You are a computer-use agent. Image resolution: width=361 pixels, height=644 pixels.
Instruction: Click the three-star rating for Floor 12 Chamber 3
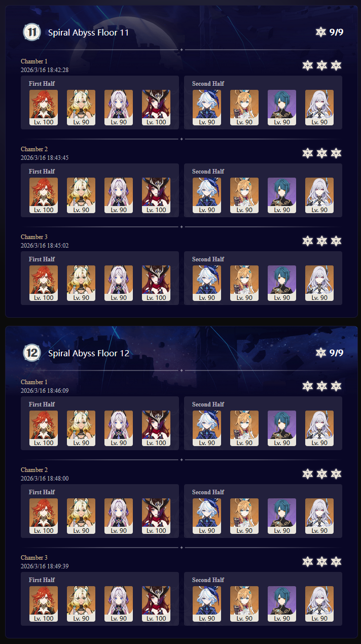click(x=322, y=562)
